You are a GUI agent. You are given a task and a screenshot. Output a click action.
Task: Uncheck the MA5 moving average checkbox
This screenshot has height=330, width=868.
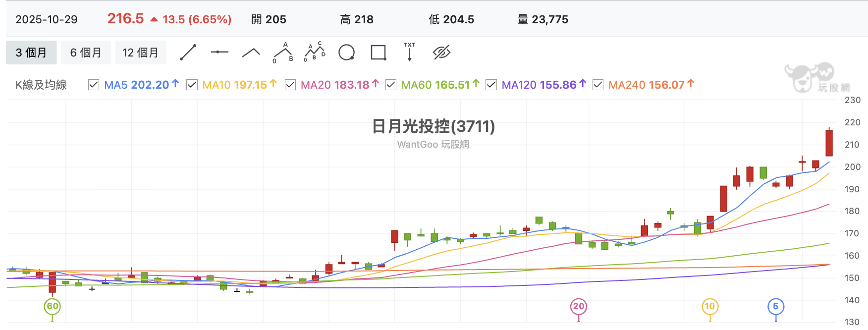[94, 85]
